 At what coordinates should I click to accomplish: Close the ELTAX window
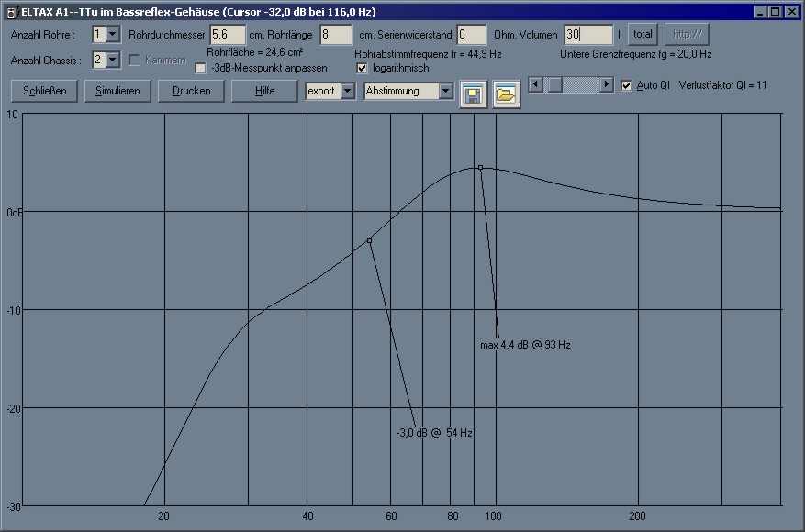click(x=792, y=11)
